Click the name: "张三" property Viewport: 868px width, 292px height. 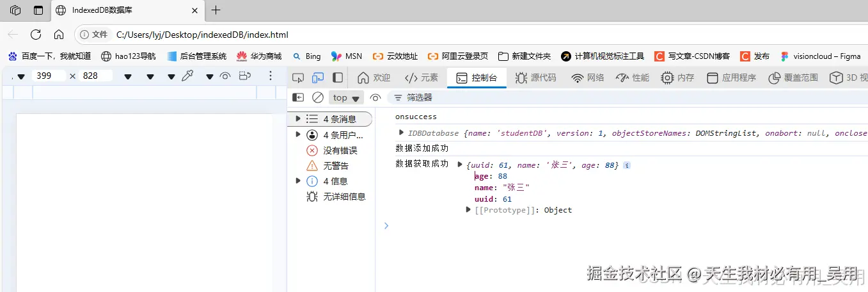(x=502, y=188)
